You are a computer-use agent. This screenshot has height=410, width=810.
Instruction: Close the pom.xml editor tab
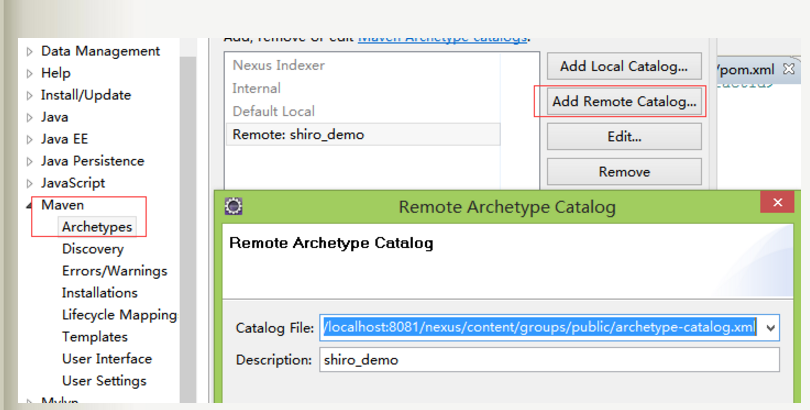788,69
